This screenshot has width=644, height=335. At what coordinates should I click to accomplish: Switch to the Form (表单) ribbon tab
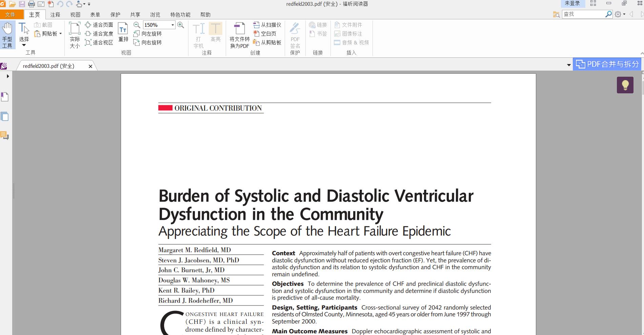(95, 15)
